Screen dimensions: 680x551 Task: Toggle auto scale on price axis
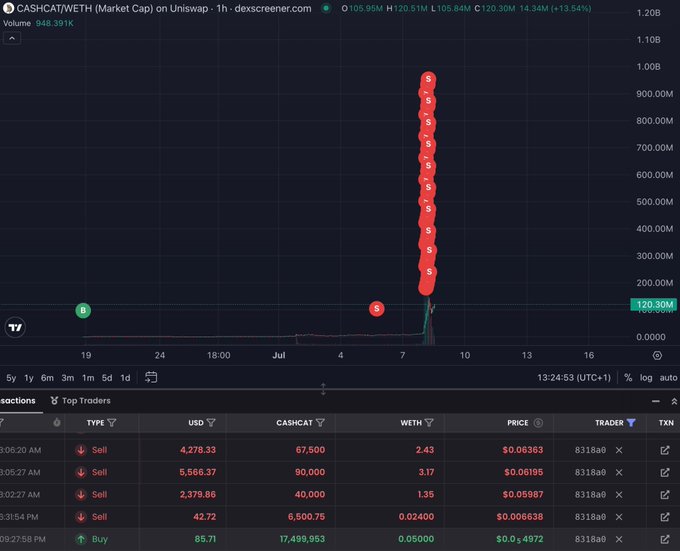click(x=668, y=378)
